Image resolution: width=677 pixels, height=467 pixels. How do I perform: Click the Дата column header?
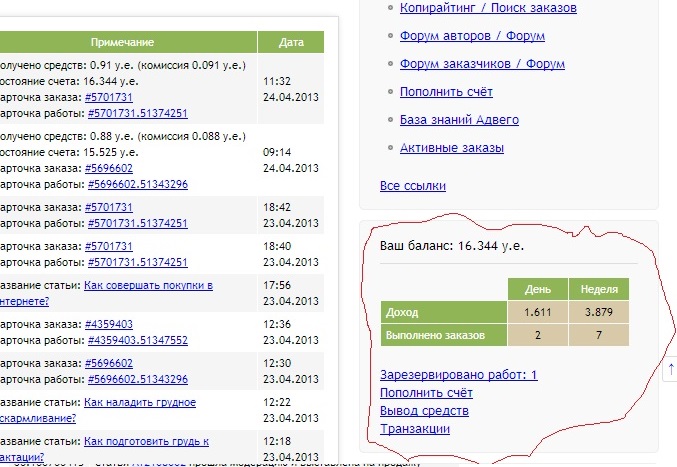point(291,43)
